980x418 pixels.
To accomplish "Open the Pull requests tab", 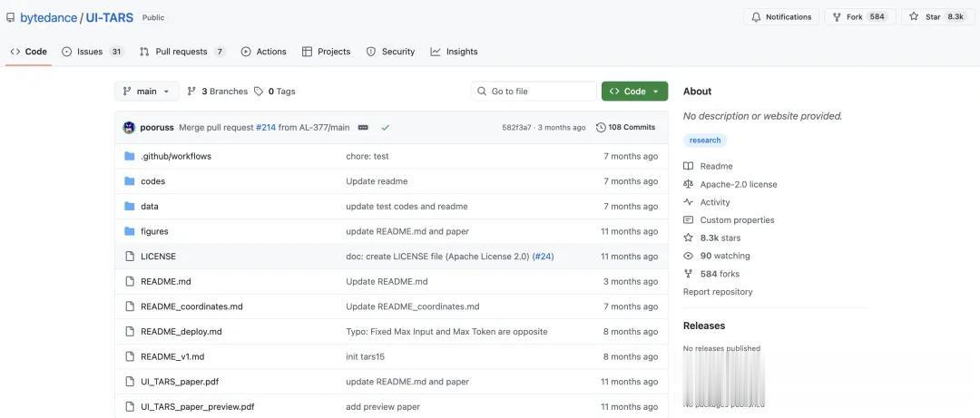I will tap(181, 52).
